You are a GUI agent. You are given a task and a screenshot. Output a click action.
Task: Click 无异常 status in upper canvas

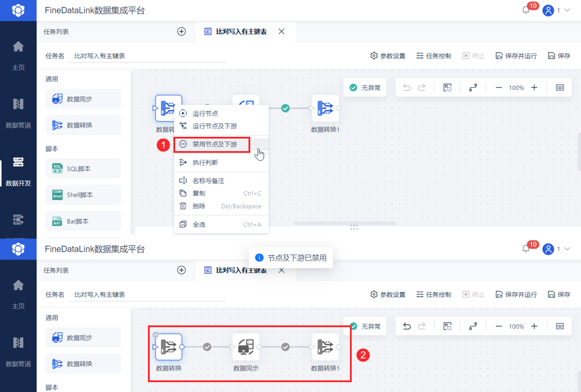pos(365,88)
